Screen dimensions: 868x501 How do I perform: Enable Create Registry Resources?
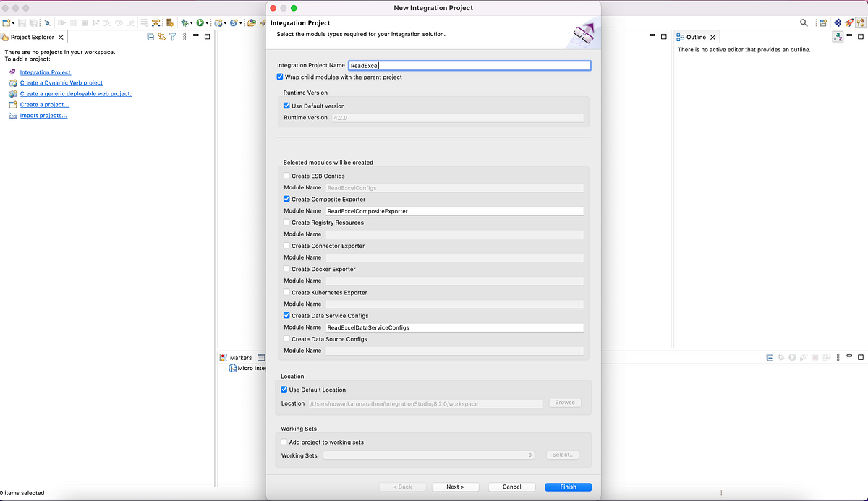click(x=286, y=222)
